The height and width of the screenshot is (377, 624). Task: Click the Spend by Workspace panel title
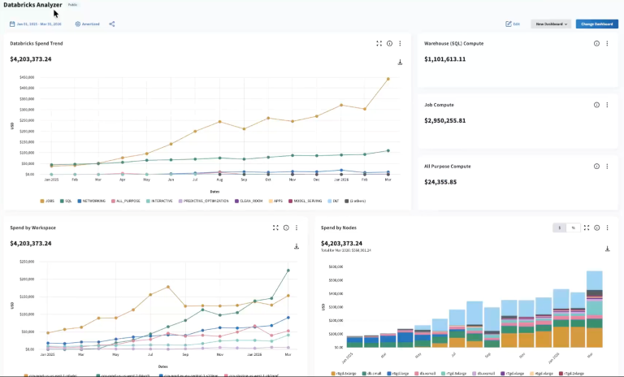pos(33,228)
